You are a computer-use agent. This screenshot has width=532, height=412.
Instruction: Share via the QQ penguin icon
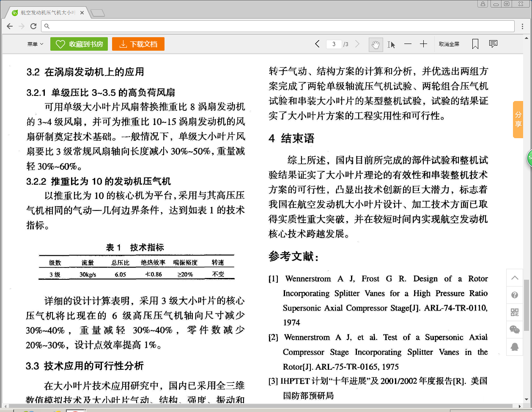pyautogui.click(x=515, y=347)
